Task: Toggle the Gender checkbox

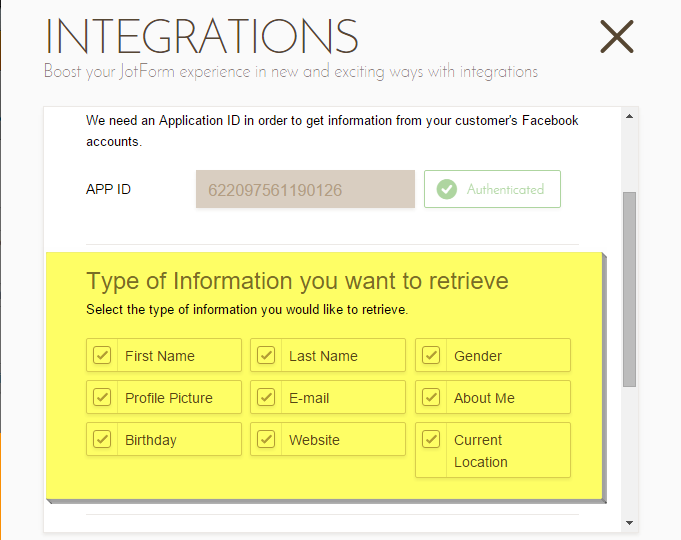Action: [x=431, y=355]
